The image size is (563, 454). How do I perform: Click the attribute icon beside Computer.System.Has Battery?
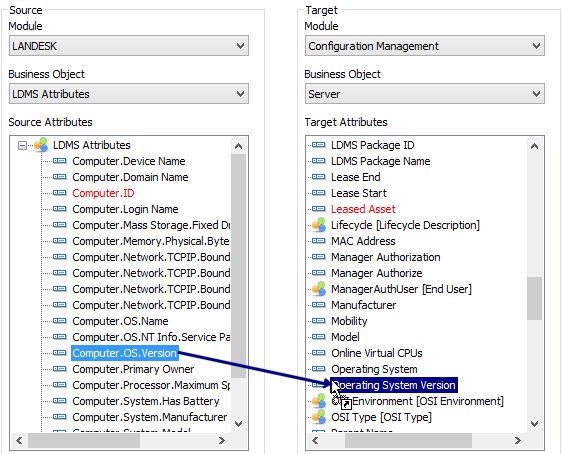pos(60,400)
